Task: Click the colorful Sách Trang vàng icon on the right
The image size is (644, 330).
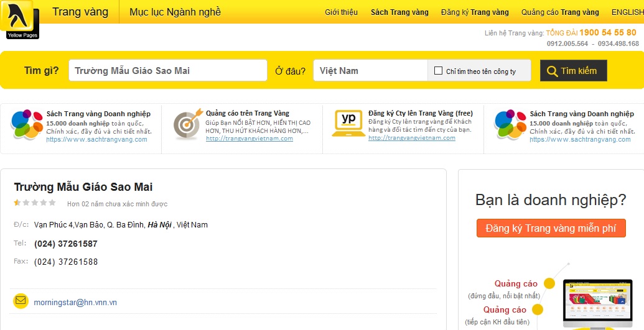Action: point(510,124)
